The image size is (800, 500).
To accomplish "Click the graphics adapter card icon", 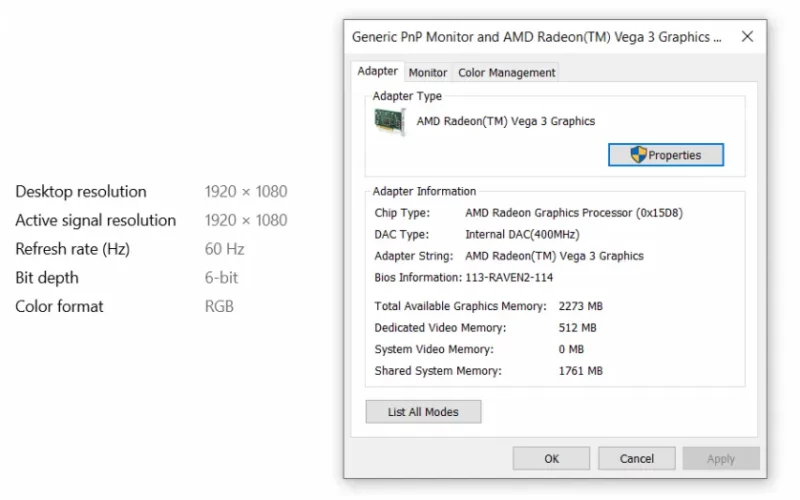I will [x=390, y=121].
